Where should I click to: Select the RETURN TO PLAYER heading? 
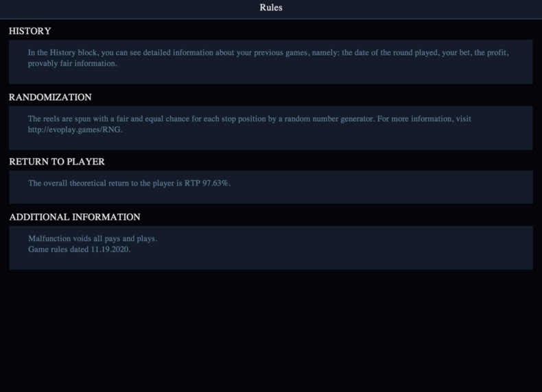tap(57, 162)
